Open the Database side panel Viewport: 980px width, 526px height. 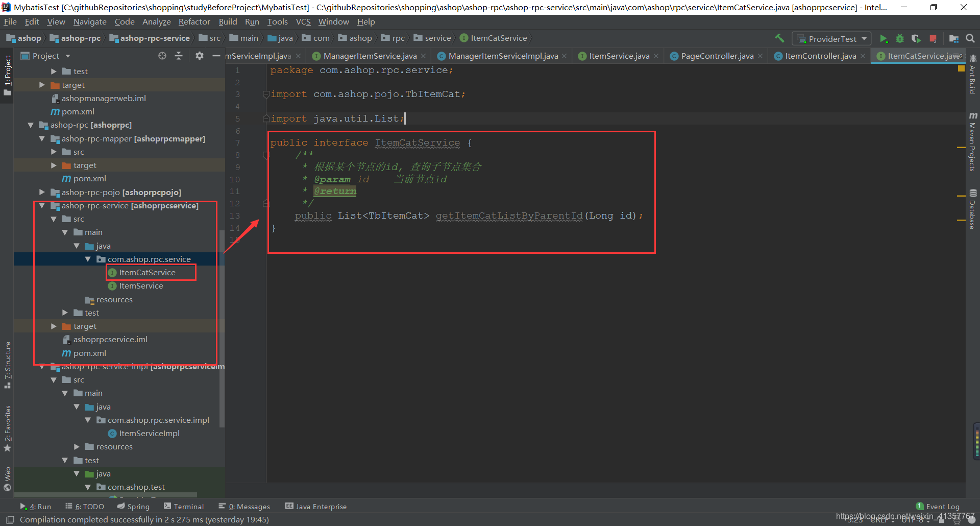972,209
